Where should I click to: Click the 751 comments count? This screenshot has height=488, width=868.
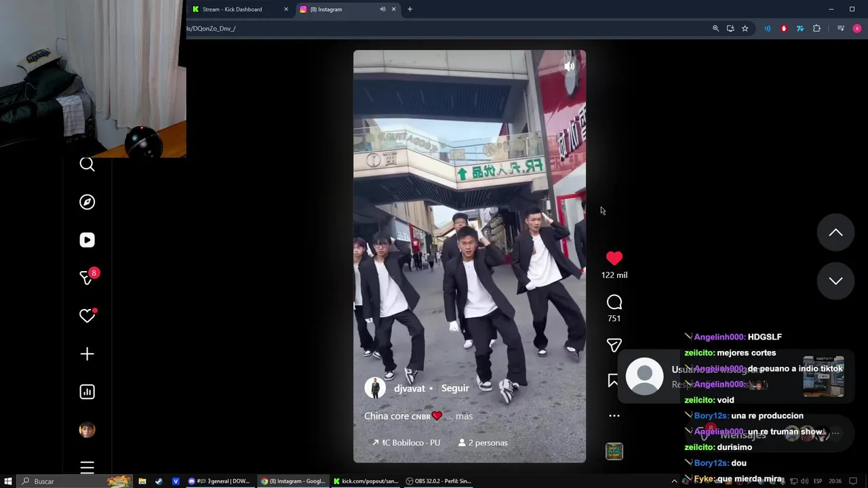[x=614, y=319]
